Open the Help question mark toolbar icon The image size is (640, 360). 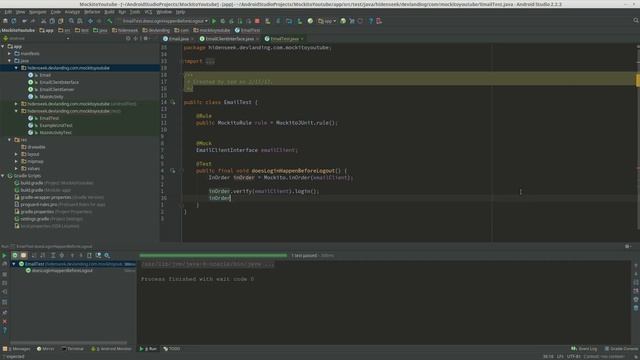tap(371, 21)
